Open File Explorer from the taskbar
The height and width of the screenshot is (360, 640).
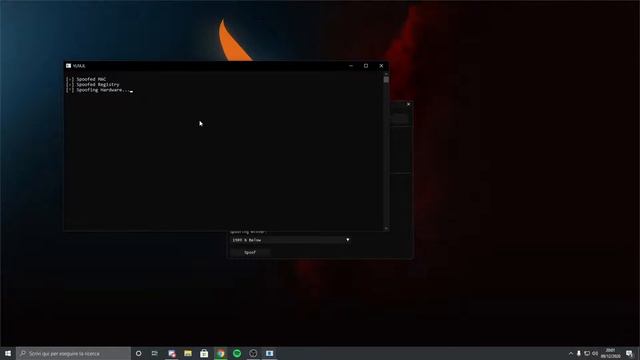188,353
